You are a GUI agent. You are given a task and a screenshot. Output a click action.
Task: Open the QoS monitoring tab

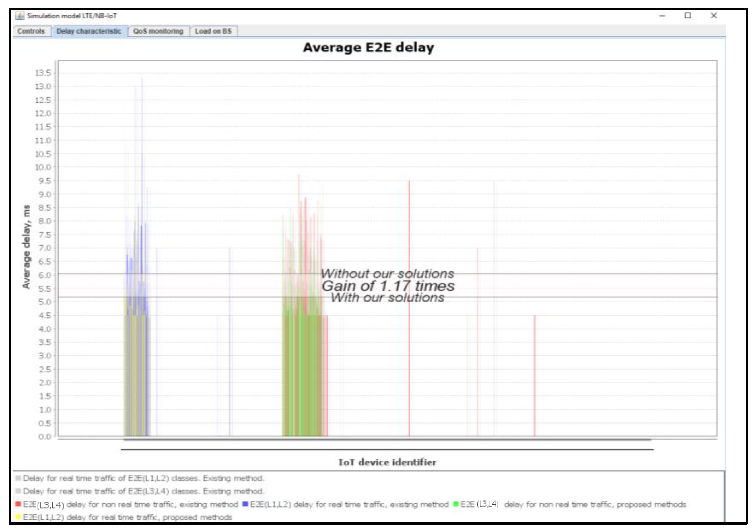(158, 31)
